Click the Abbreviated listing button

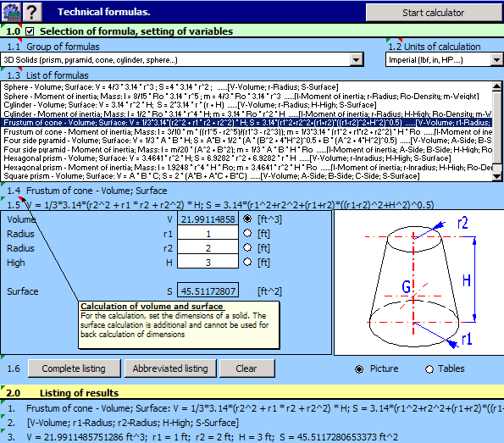click(170, 368)
